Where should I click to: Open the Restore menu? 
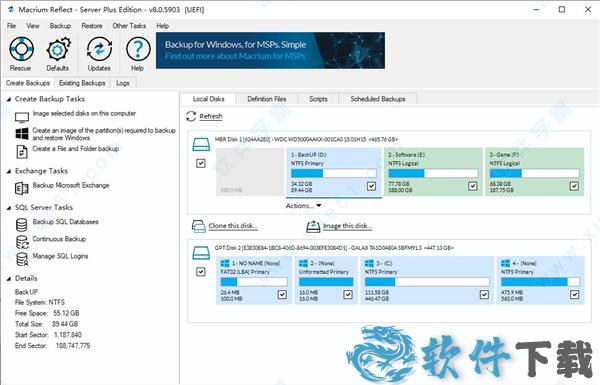[x=92, y=26]
